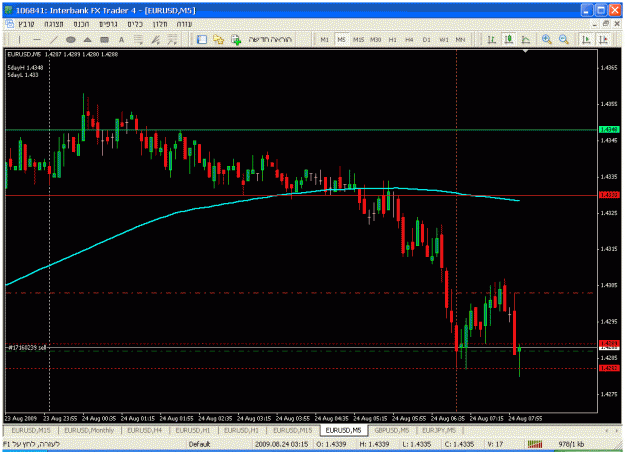Select the W1 timeframe button

tap(444, 39)
